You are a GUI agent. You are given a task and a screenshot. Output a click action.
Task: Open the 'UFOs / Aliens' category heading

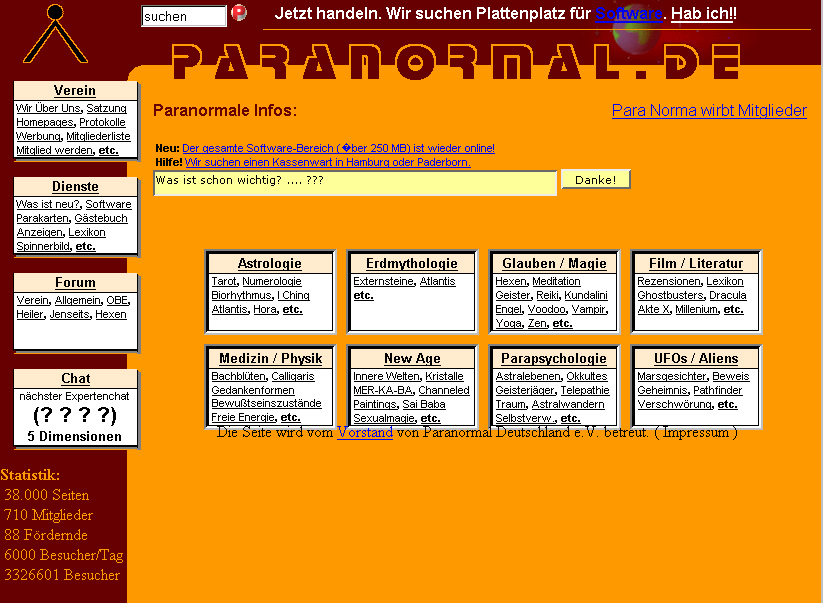[x=696, y=358]
